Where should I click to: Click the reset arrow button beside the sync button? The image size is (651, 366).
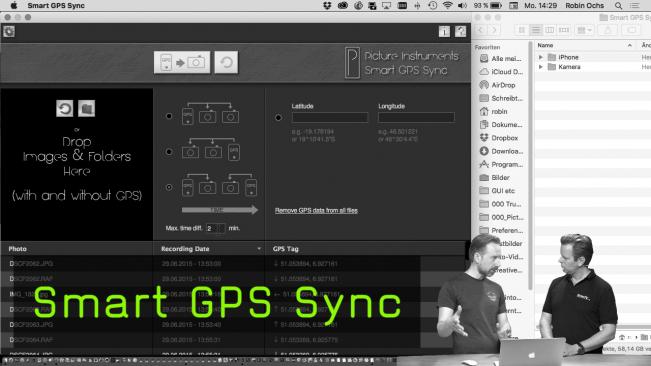(x=226, y=62)
